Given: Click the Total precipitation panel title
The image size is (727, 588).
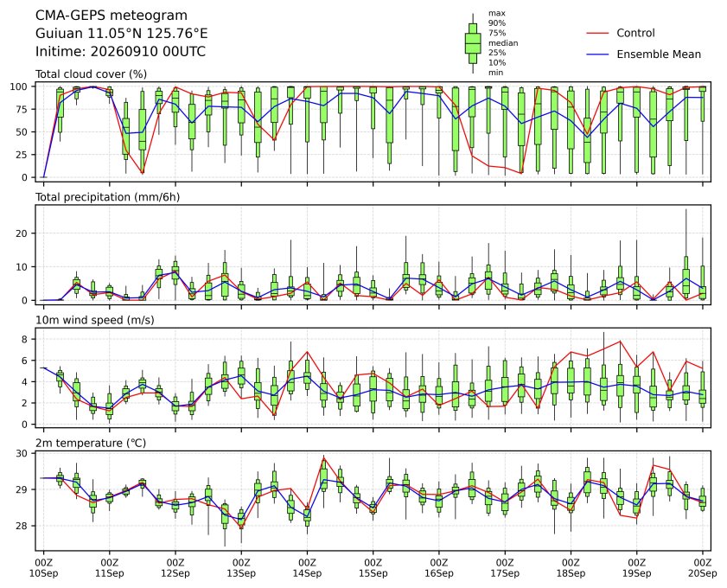Looking at the screenshot, I should 107,197.
